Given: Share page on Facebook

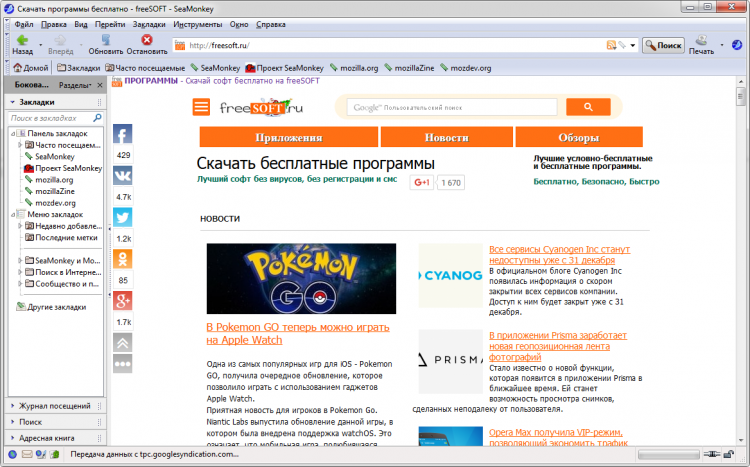Looking at the screenshot, I should (x=122, y=134).
